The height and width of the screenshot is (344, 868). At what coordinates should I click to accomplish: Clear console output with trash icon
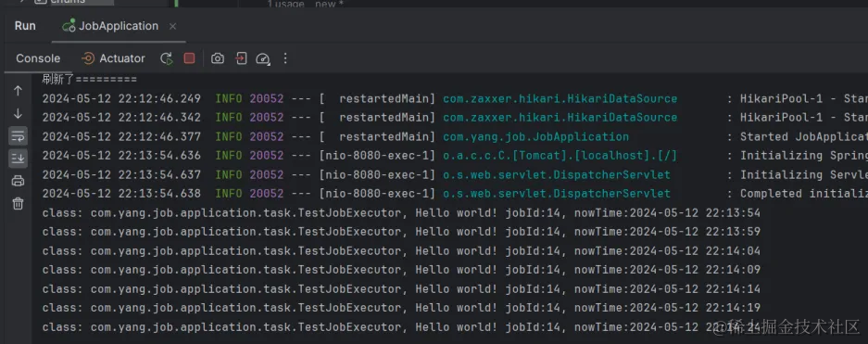coord(18,203)
